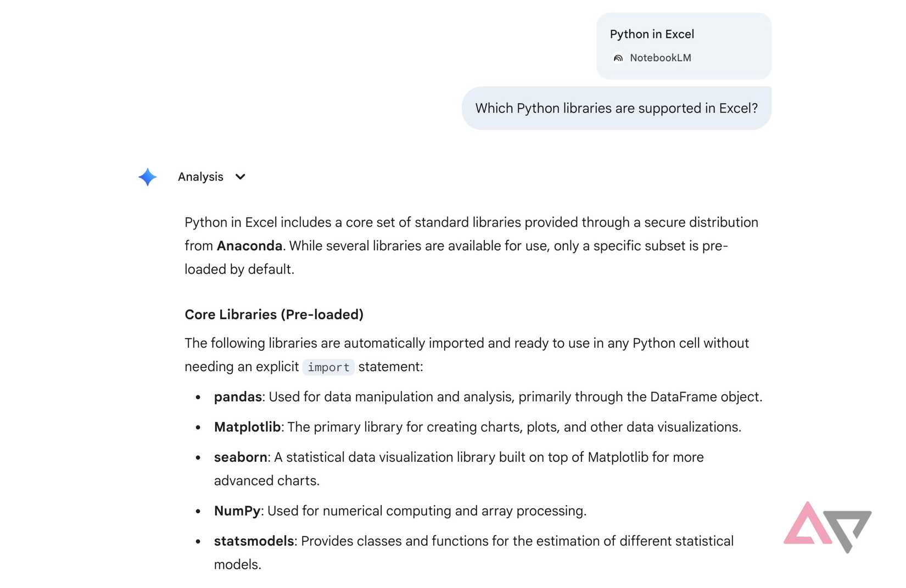
Task: Open the Python in Excel attachment title
Action: [652, 34]
